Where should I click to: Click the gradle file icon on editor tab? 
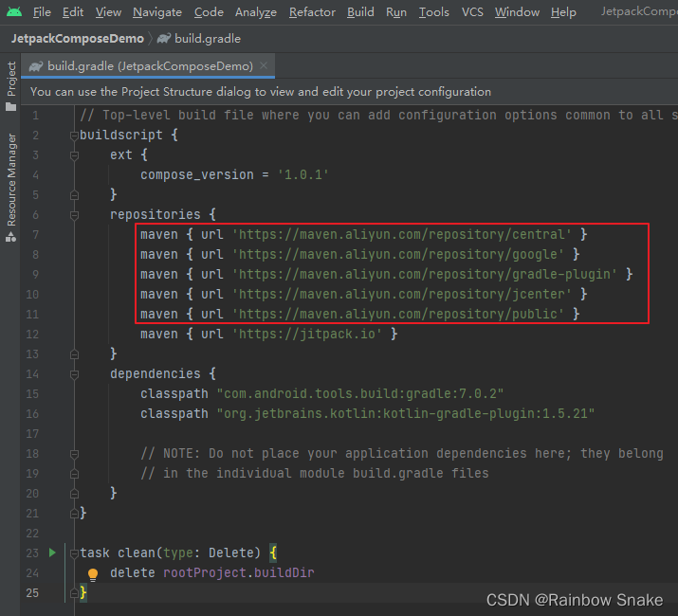pyautogui.click(x=35, y=66)
